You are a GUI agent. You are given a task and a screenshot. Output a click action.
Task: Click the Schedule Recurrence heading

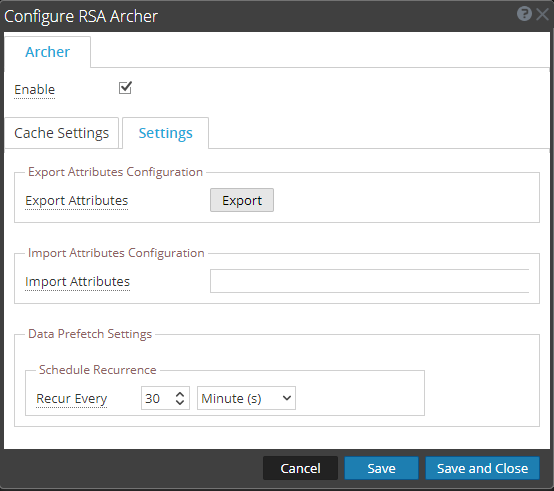point(98,370)
